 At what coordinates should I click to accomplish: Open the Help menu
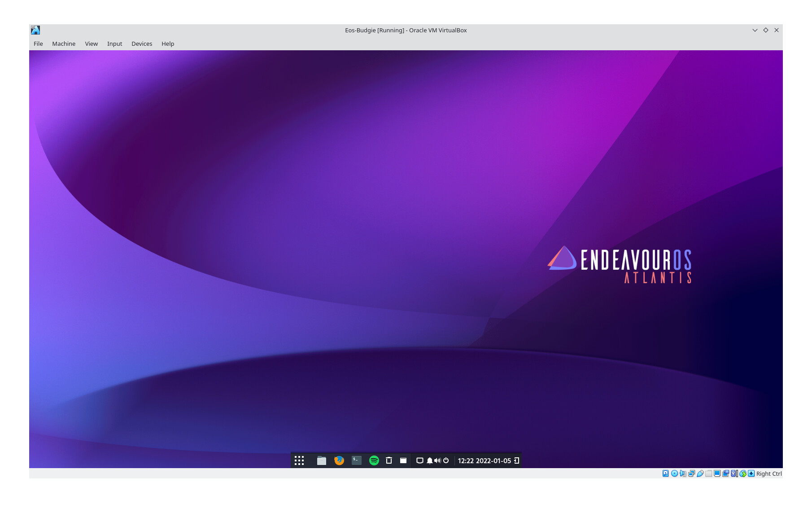[168, 44]
